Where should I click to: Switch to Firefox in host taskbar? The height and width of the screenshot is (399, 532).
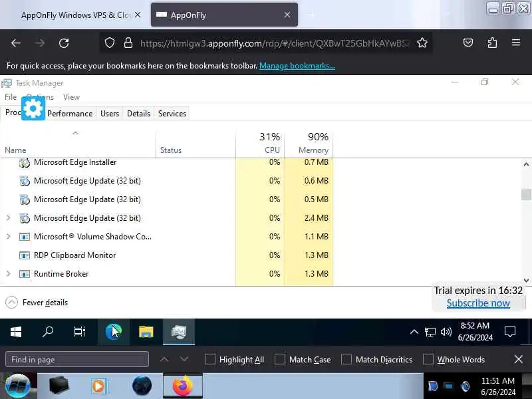pyautogui.click(x=183, y=386)
